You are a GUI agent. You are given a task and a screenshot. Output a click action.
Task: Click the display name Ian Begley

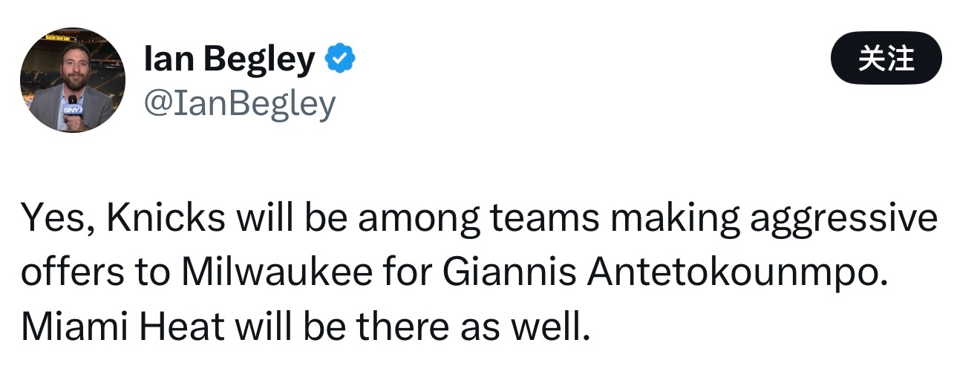click(229, 59)
